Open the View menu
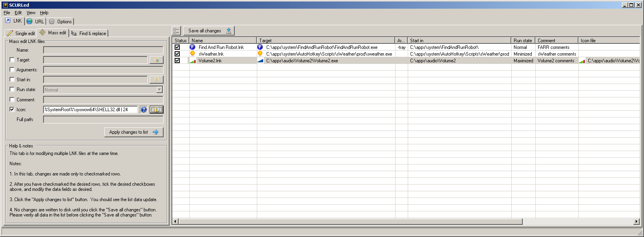The image size is (644, 237). pyautogui.click(x=31, y=13)
